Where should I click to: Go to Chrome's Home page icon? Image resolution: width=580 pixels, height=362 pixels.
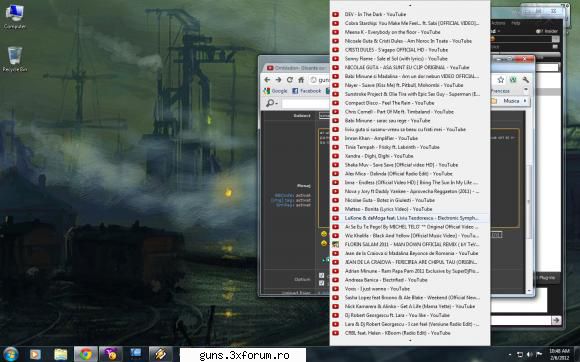(301, 80)
